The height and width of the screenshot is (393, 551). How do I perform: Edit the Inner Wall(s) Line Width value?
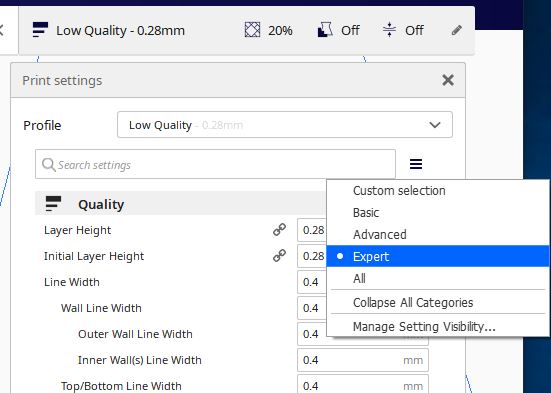tap(363, 360)
